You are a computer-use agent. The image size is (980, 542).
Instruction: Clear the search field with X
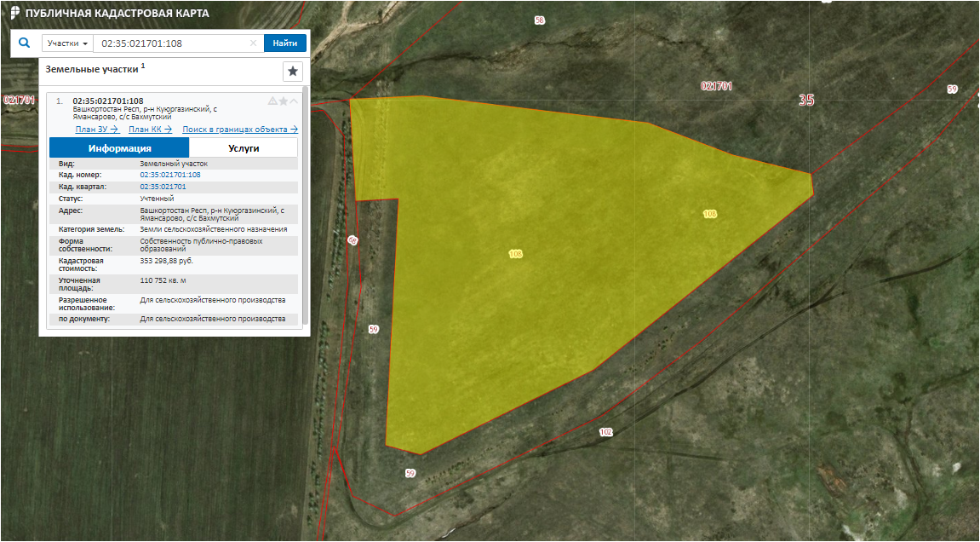pos(253,43)
